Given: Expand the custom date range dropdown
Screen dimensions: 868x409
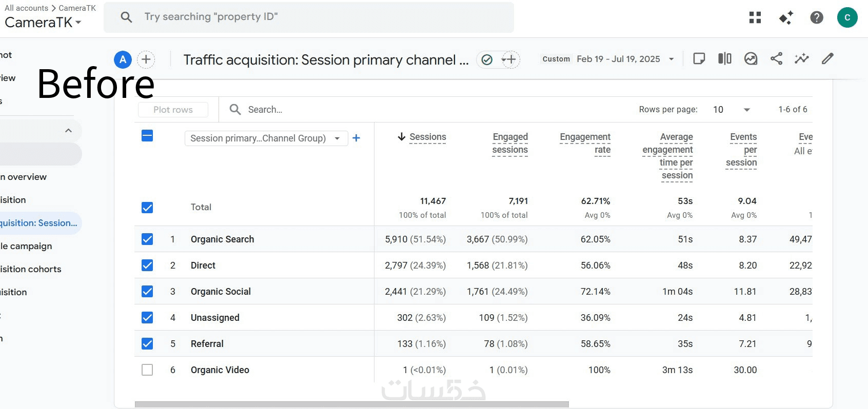Looking at the screenshot, I should coord(671,59).
